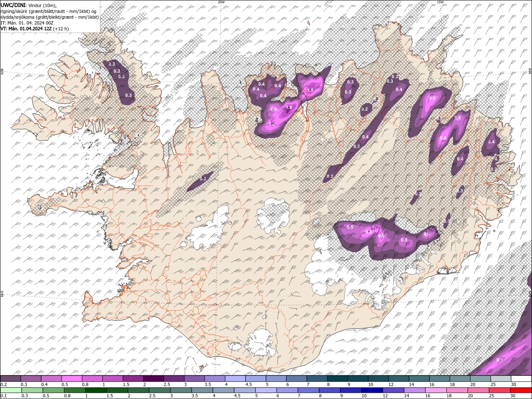Pick the rain legend swatch starting at 10
Viewport: 532px width, 399px height.
coord(372,390)
